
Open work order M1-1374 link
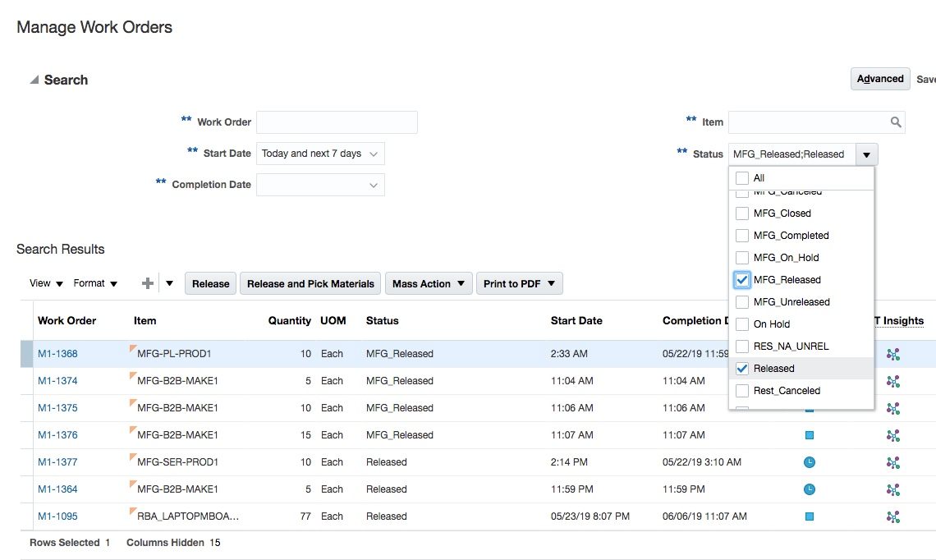click(58, 380)
